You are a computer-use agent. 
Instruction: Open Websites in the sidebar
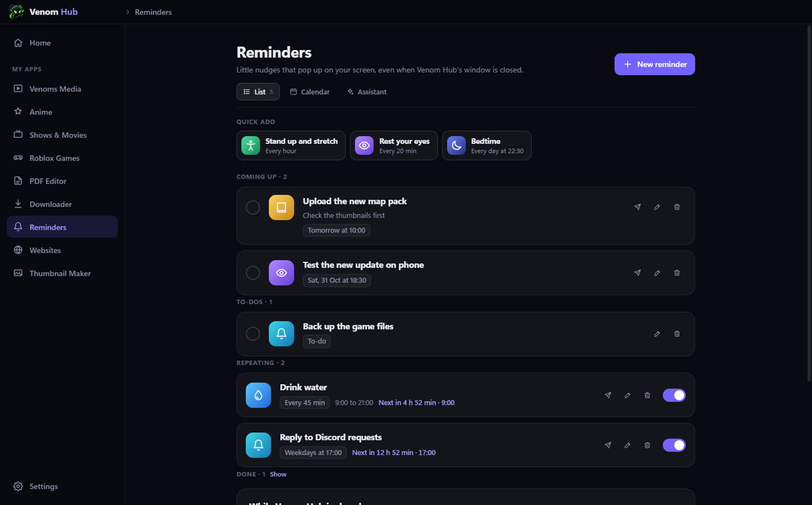pos(62,250)
